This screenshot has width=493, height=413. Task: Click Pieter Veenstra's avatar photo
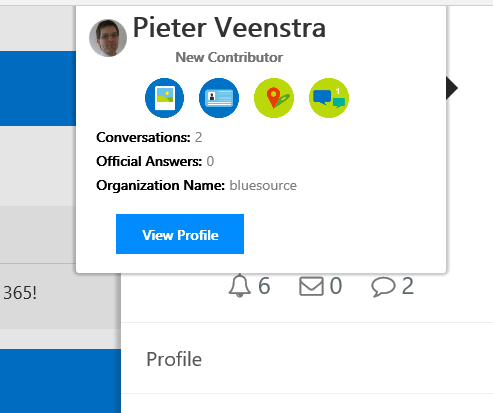[x=108, y=38]
